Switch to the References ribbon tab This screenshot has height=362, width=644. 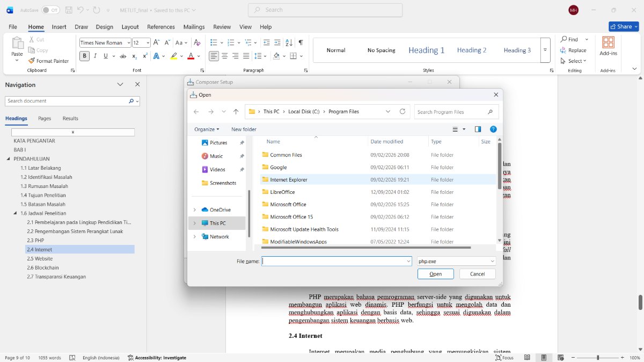(x=161, y=27)
